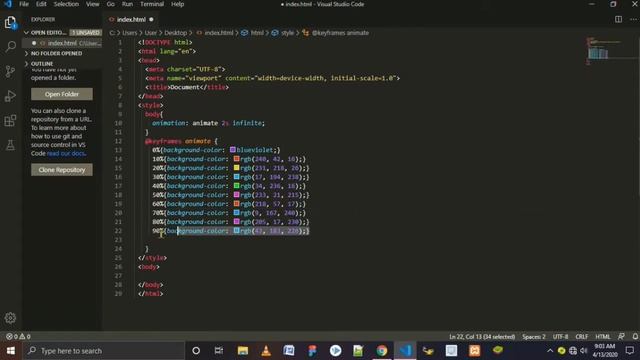640x360 pixels.
Task: Click the taskbar clock showing 9:03 AM
Action: pos(605,351)
